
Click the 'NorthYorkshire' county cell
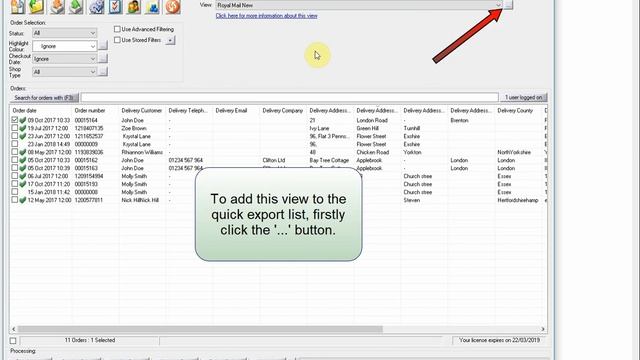pos(514,152)
